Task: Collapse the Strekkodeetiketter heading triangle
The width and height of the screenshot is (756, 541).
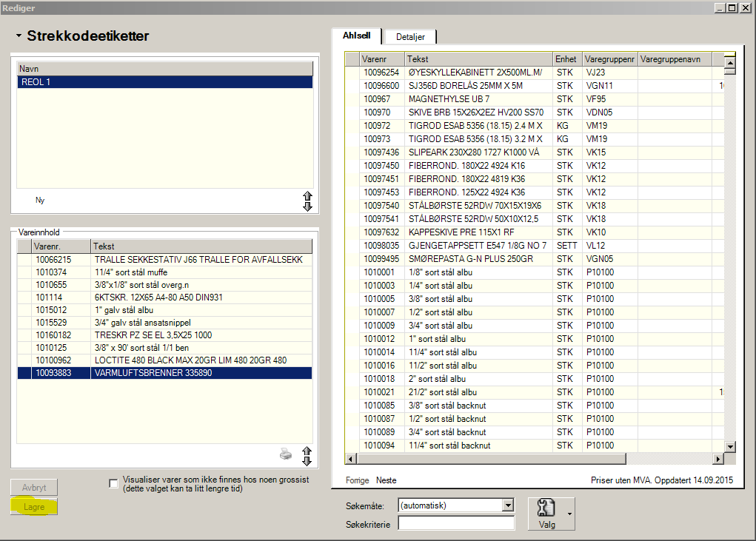Action: (19, 36)
